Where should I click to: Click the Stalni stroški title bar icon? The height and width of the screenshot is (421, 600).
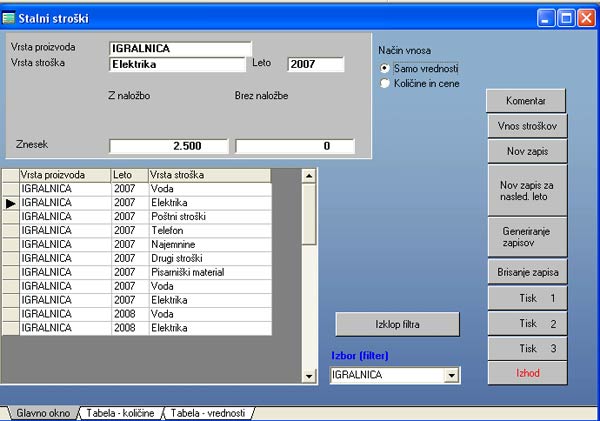pos(10,17)
